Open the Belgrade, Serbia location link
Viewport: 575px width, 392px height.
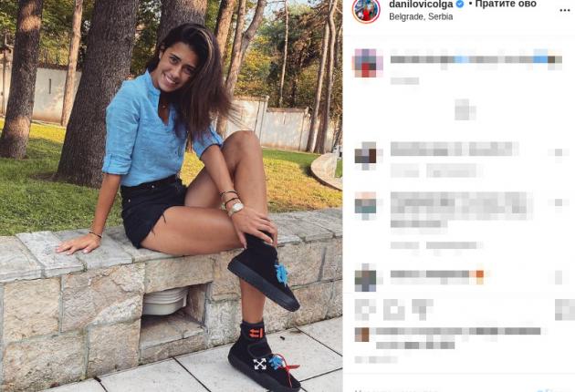tap(421, 16)
